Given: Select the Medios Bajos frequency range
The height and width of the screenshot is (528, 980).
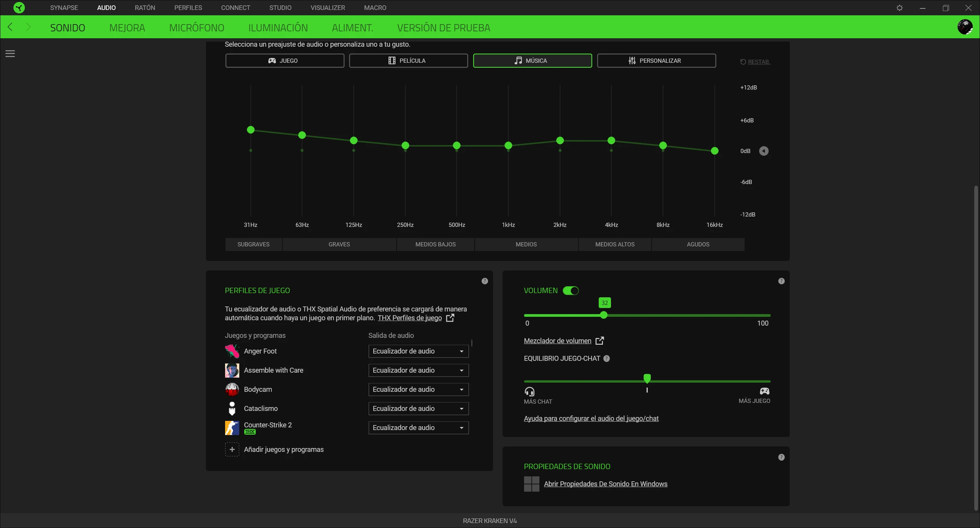Looking at the screenshot, I should tap(436, 244).
